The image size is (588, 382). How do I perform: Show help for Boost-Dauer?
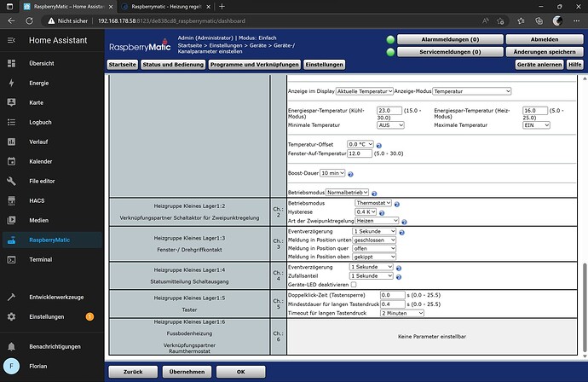(350, 174)
